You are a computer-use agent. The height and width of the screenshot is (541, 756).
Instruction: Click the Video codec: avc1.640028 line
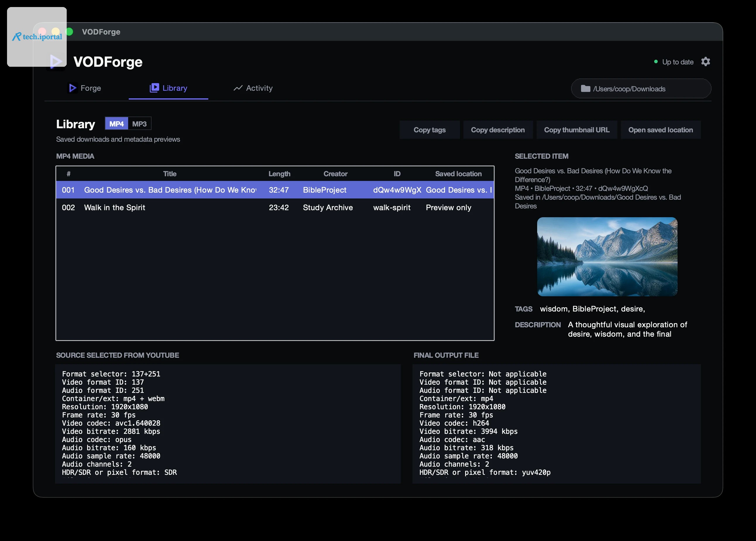click(x=111, y=423)
